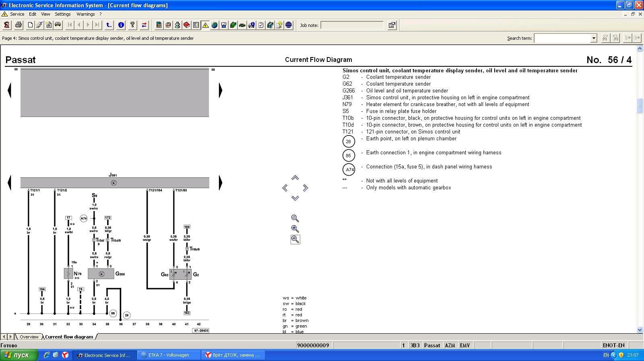
Task: Click into the Search term field
Action: (562, 38)
